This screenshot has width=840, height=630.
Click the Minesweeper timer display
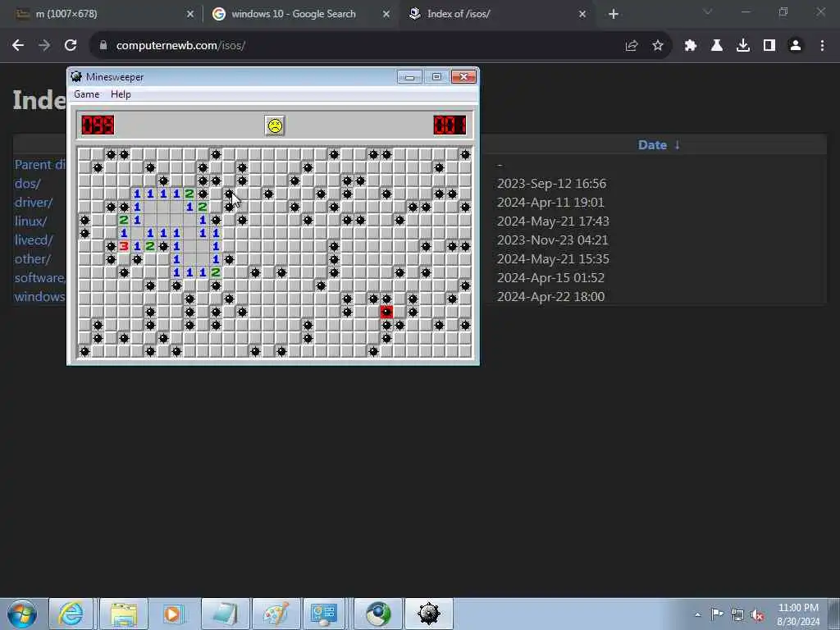[x=450, y=126]
